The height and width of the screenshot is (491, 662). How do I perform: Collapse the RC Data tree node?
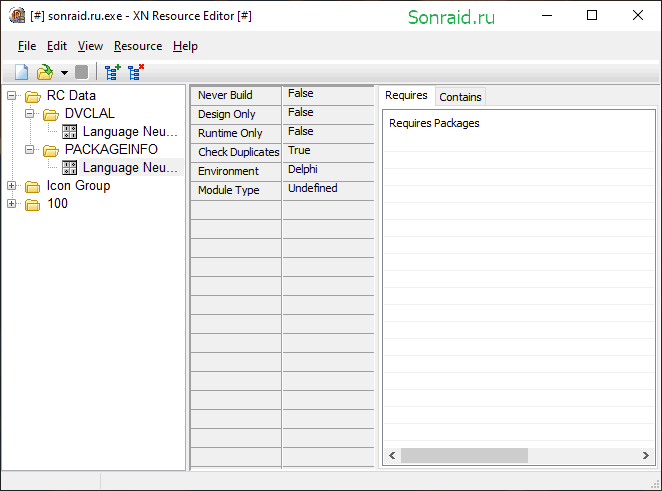[12, 96]
